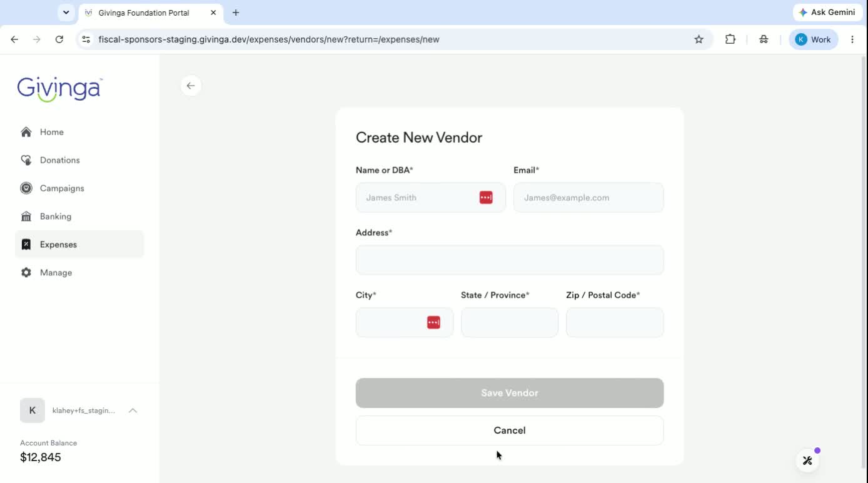The width and height of the screenshot is (868, 483).
Task: Select the Expenses menu item
Action: pyautogui.click(x=79, y=245)
